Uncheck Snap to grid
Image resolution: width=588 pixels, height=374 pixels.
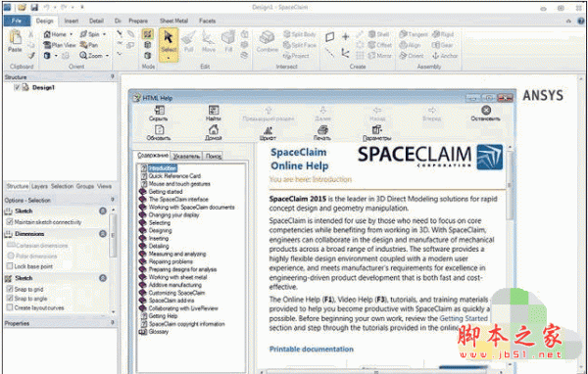10,289
